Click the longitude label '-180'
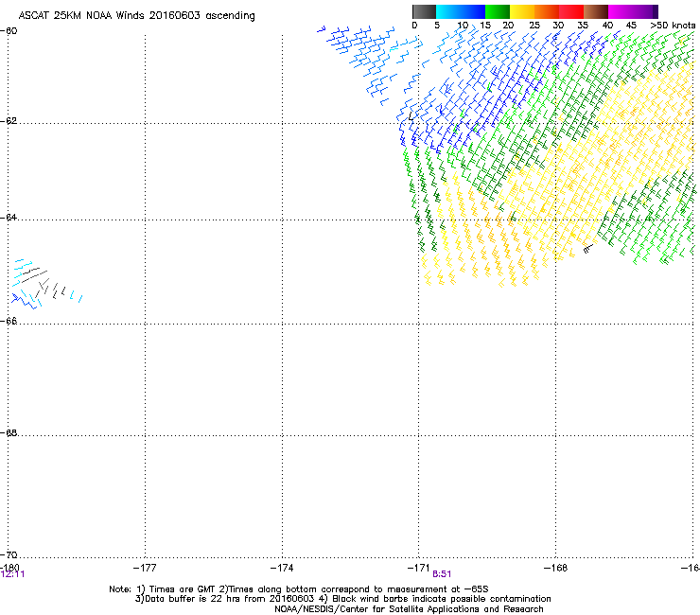The width and height of the screenshot is (700, 615). pyautogui.click(x=9, y=568)
